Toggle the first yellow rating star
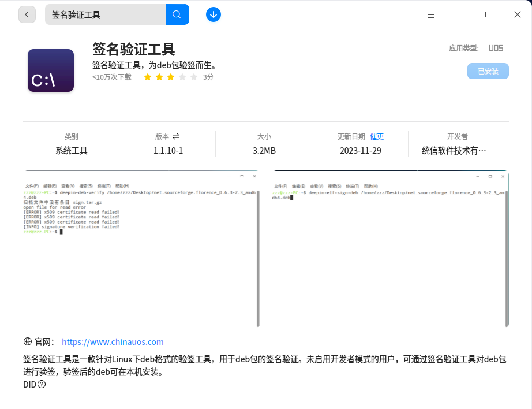This screenshot has width=532, height=409. [x=148, y=76]
